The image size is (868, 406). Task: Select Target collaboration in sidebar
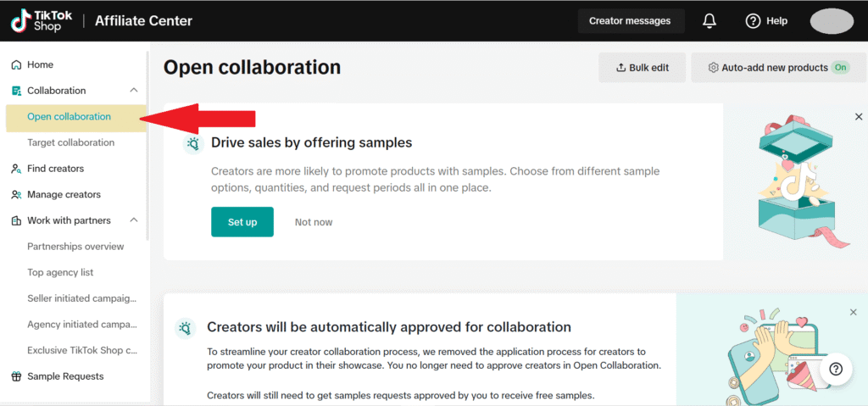70,142
